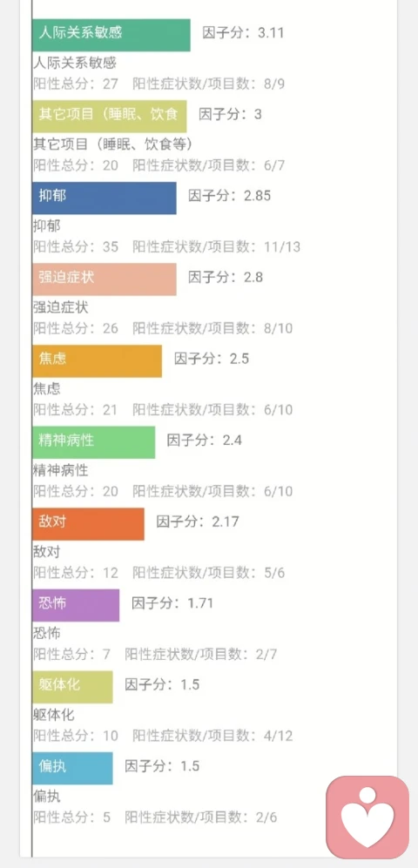418x868 pixels.
Task: Select the yellow 其它项目 bar
Action: [109, 116]
